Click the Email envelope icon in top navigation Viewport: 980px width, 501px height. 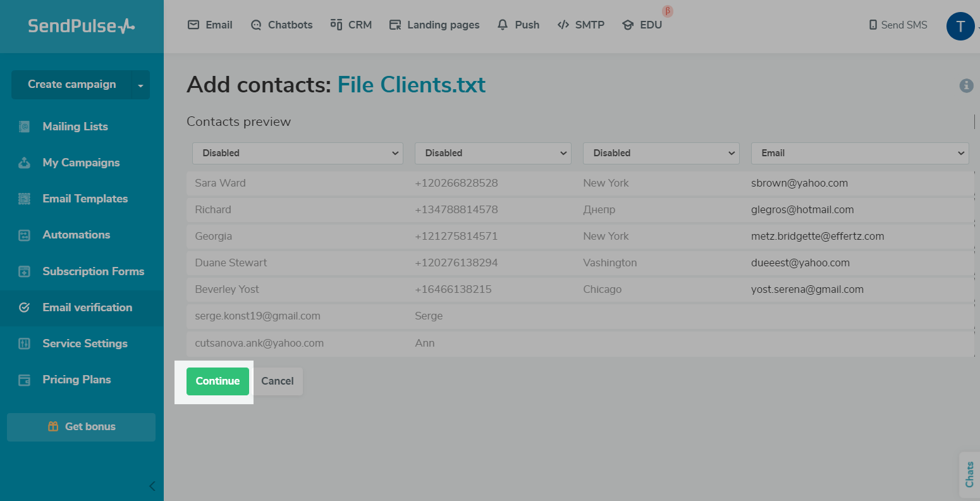tap(193, 25)
